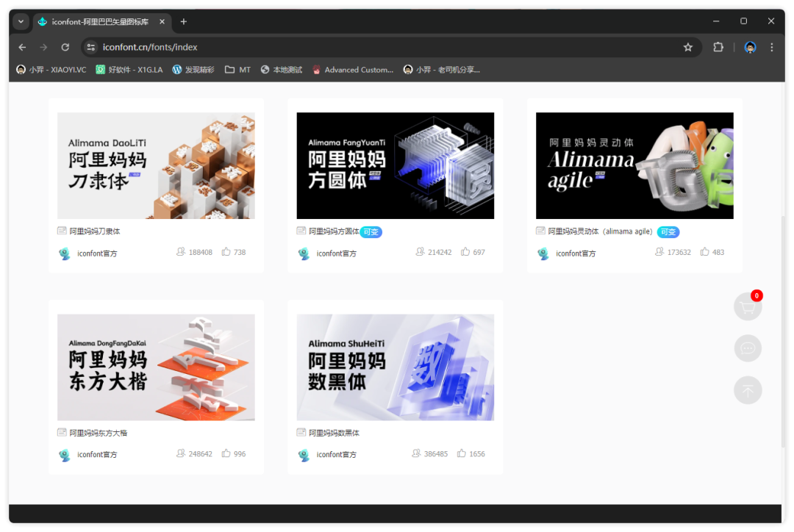Click the users icon beside 188408

click(x=181, y=251)
